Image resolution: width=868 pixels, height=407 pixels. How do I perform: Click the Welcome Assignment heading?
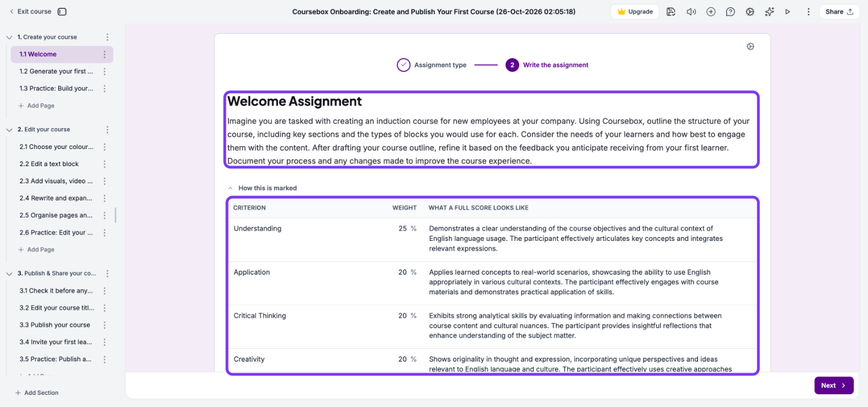click(x=294, y=101)
